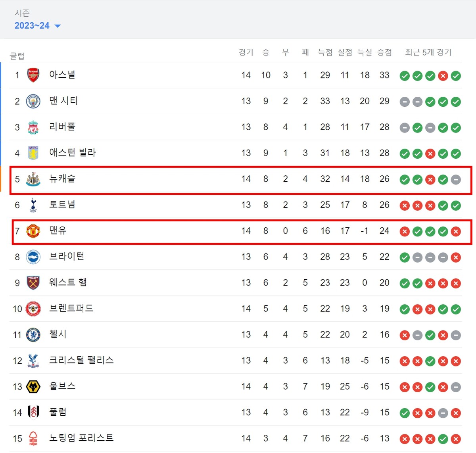Click Arsenal's red loss result icon
This screenshot has height=453, width=476.
pyautogui.click(x=443, y=76)
